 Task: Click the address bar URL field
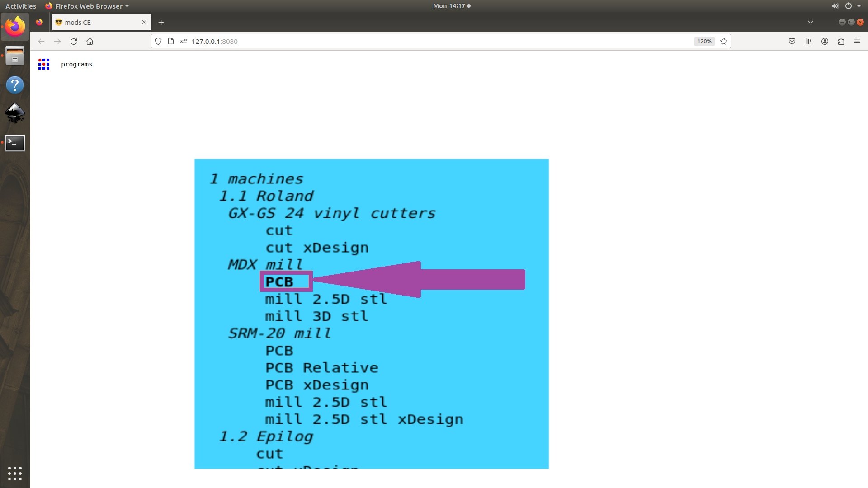pyautogui.click(x=407, y=41)
